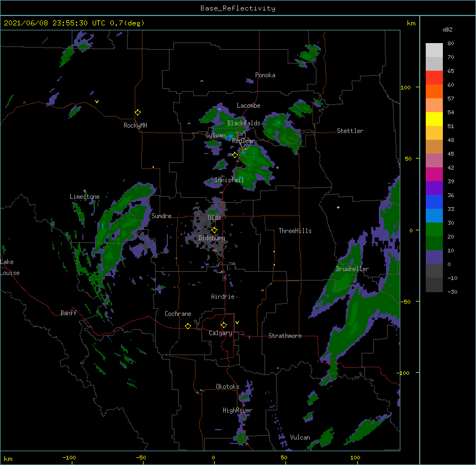
Task: Click the Blackfalds city label
Action: 244,123
